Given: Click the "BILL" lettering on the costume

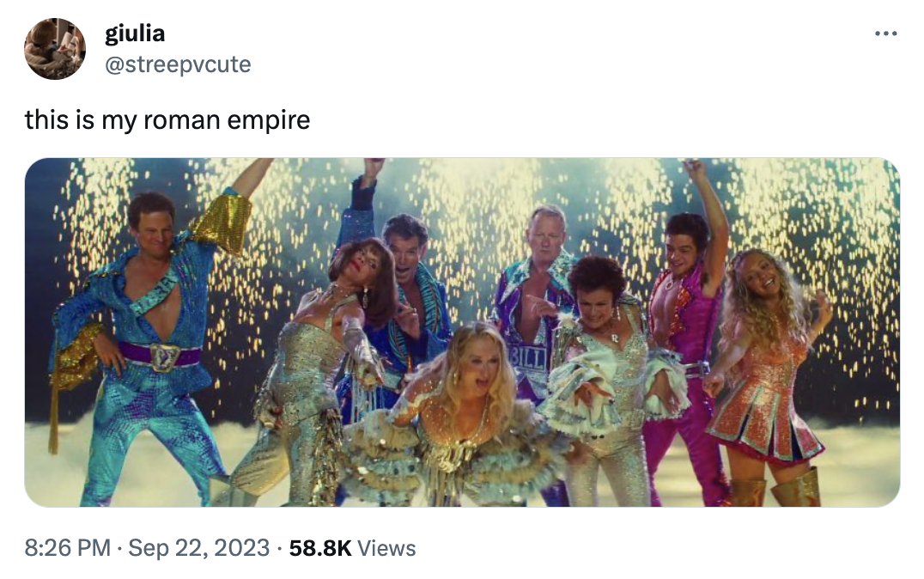Looking at the screenshot, I should tap(526, 358).
